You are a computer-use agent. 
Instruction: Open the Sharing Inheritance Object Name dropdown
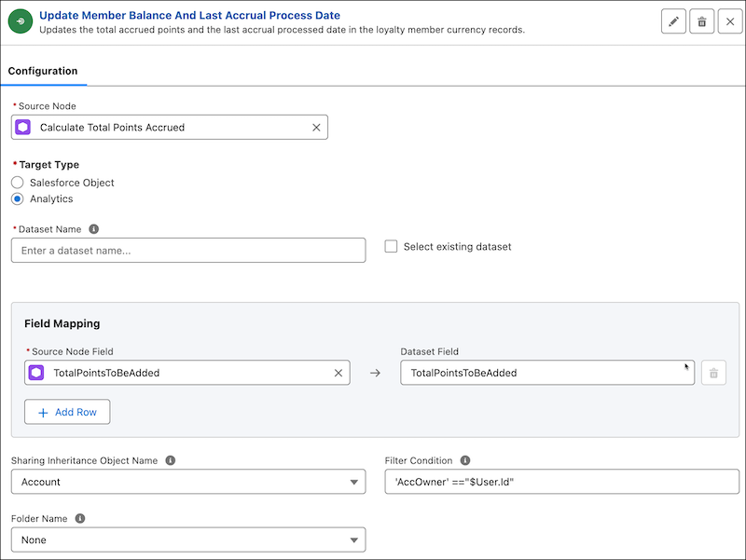pyautogui.click(x=188, y=482)
